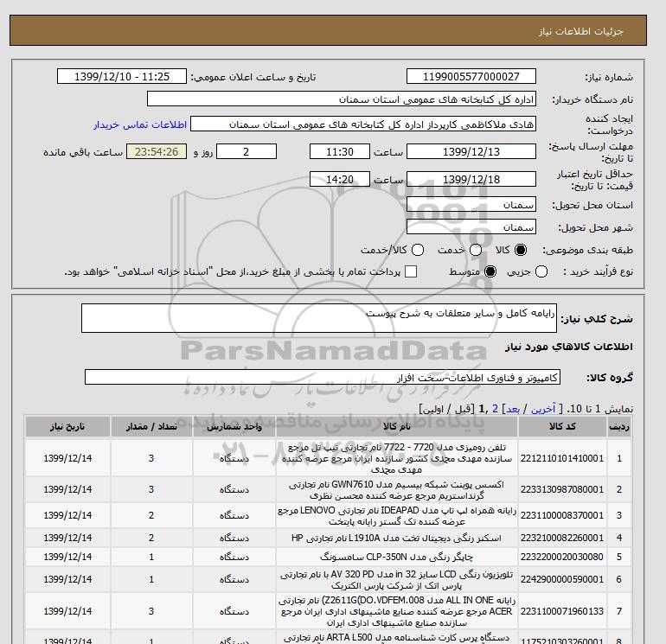Click product code 2212110101410001
This screenshot has width=666, height=644.
(x=562, y=458)
